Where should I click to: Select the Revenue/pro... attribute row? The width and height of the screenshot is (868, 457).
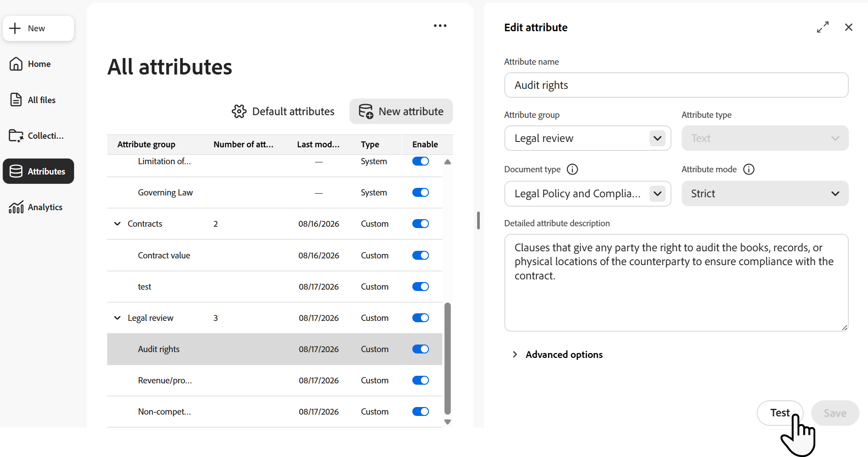pyautogui.click(x=275, y=380)
